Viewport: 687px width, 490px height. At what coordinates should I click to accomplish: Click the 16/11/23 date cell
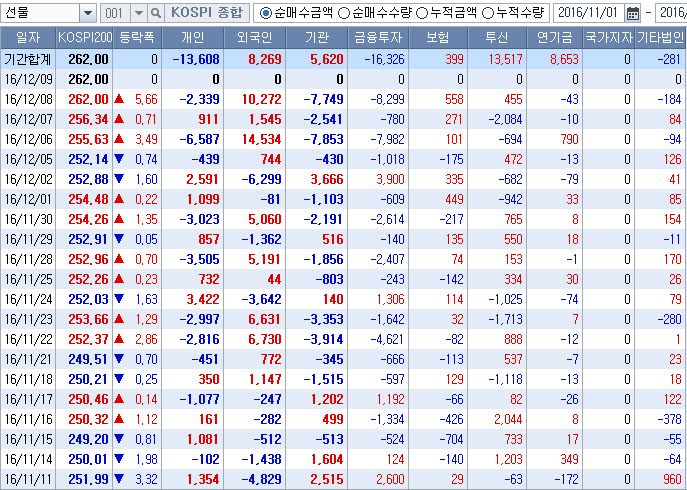tap(28, 320)
